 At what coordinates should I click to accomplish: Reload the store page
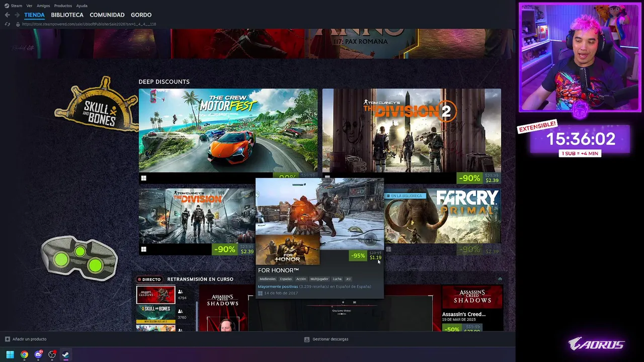pyautogui.click(x=8, y=24)
